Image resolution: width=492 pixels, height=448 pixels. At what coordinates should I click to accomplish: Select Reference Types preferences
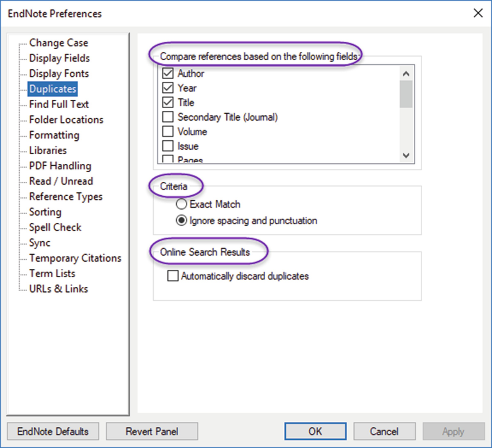(x=66, y=197)
